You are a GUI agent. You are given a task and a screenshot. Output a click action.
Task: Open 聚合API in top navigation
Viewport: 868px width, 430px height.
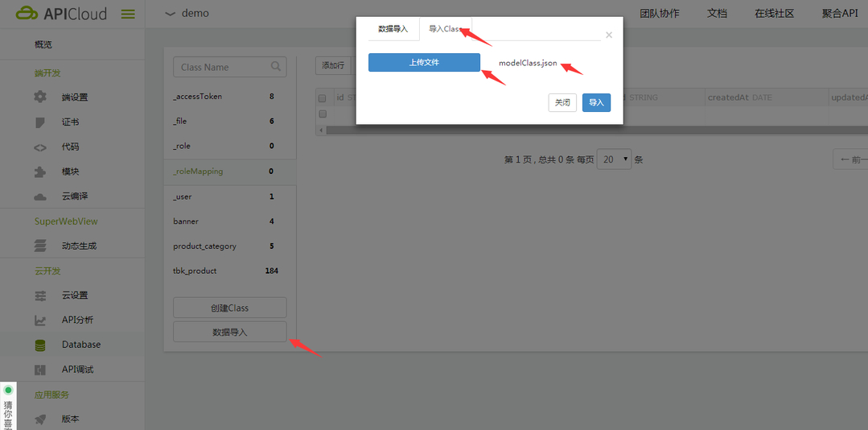click(x=840, y=14)
